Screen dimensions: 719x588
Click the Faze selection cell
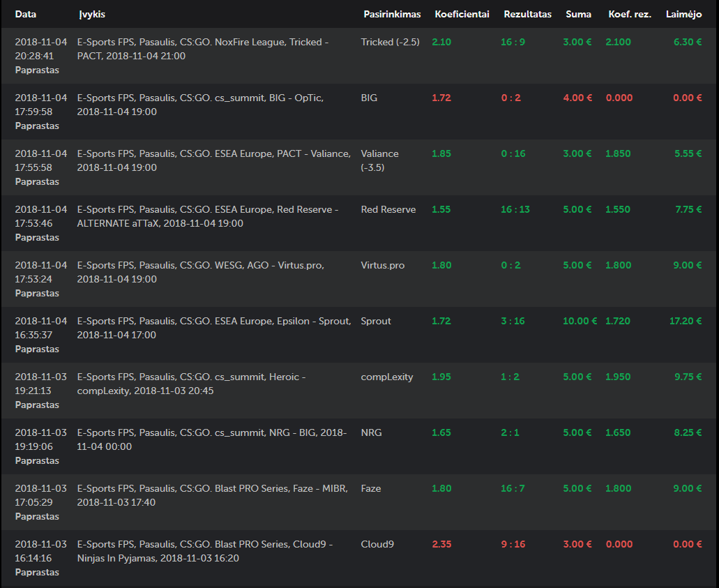370,488
